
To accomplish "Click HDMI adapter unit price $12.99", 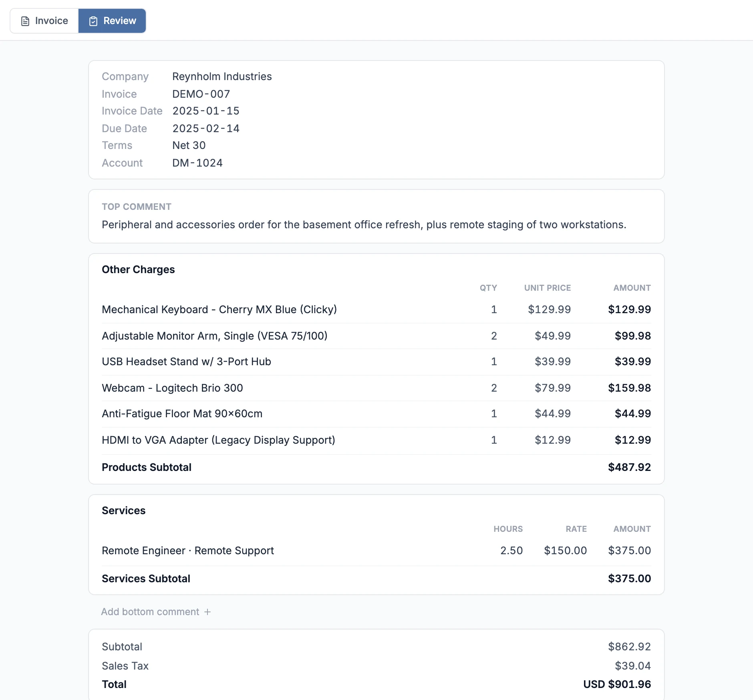I will pos(553,440).
